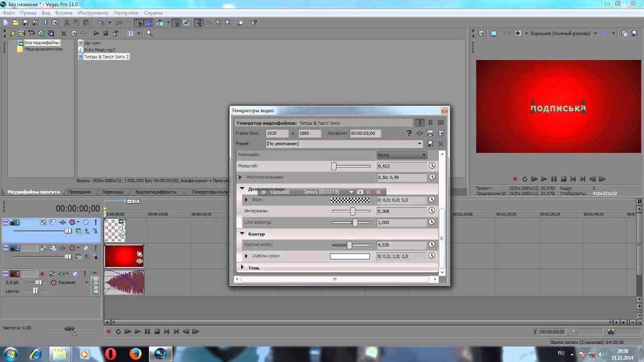644x362 pixels.
Task: Solo video track 1 exclamation icon
Action: point(95,222)
